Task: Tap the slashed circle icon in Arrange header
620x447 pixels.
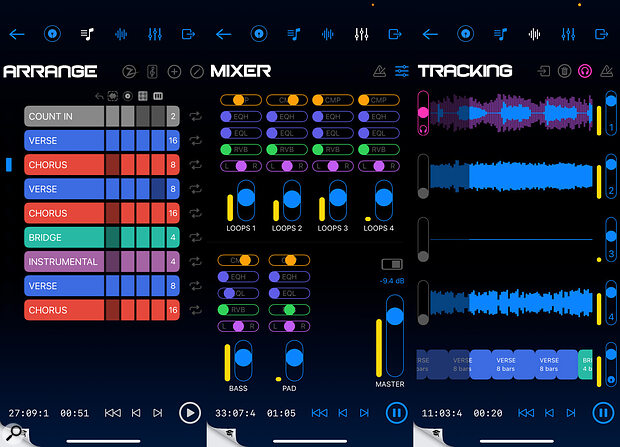Action: [197, 72]
